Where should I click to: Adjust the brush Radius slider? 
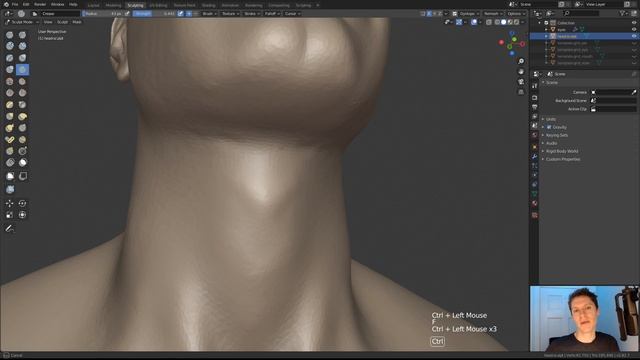pyautogui.click(x=102, y=13)
